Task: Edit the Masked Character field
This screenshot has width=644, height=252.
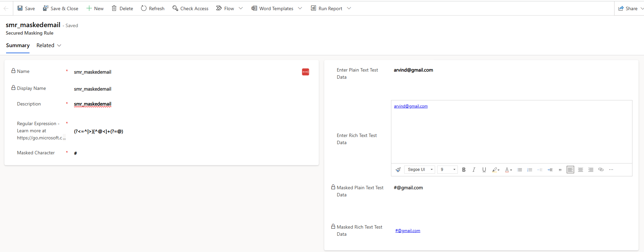Action: 75,153
